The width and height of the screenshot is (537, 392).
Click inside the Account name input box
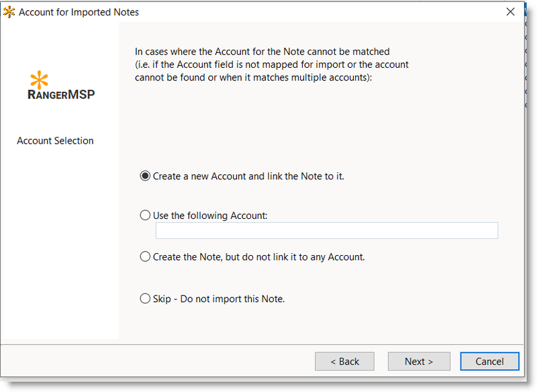(x=326, y=230)
